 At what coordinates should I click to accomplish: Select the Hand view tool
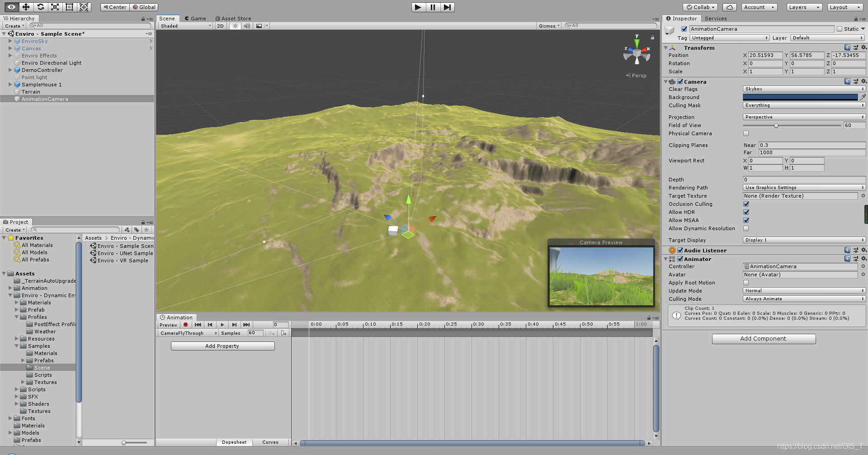coord(11,7)
